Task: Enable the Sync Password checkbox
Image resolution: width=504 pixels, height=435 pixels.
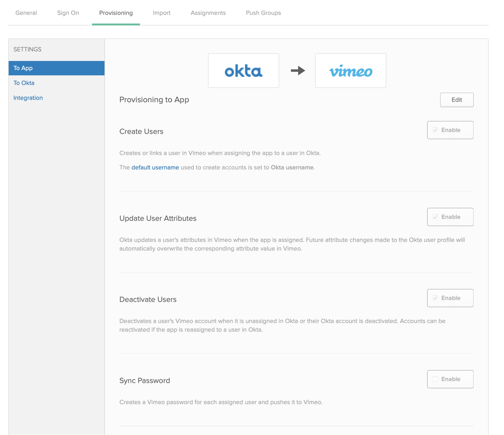Action: point(435,379)
